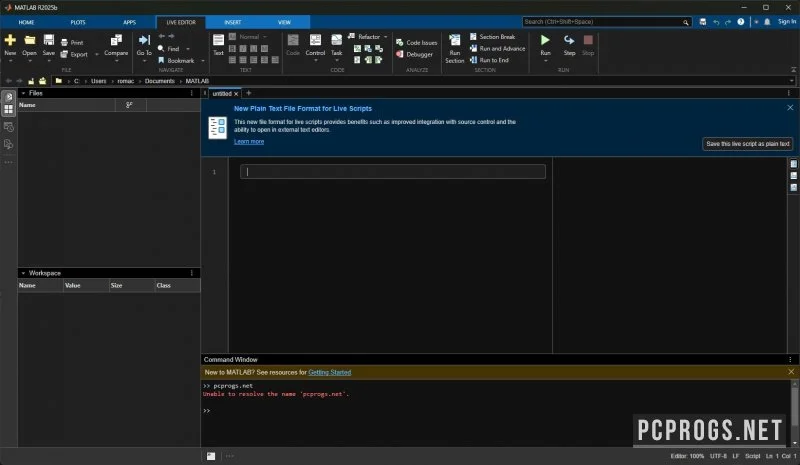Viewport: 800px width, 465px height.
Task: Collapse the toolstrip ribbon
Action: point(793,69)
